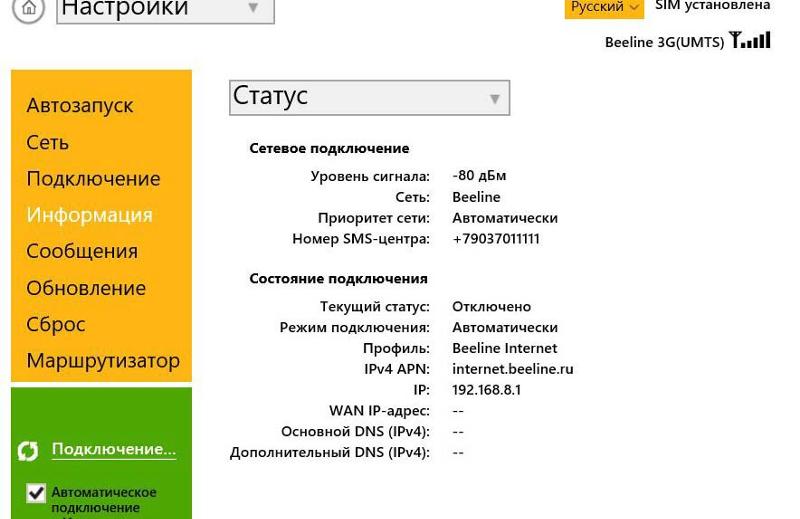Open the Настройки dropdown
This screenshot has width=800, height=519.
click(165, 10)
